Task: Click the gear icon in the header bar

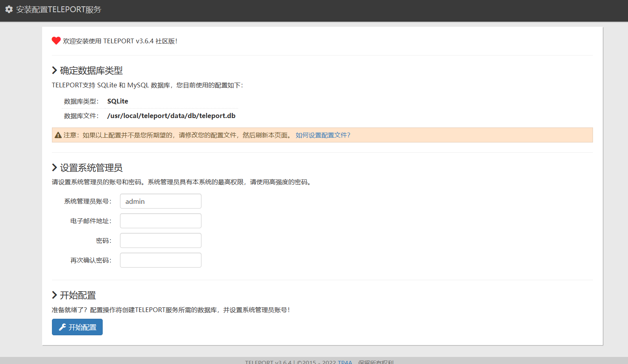Action: pyautogui.click(x=9, y=9)
